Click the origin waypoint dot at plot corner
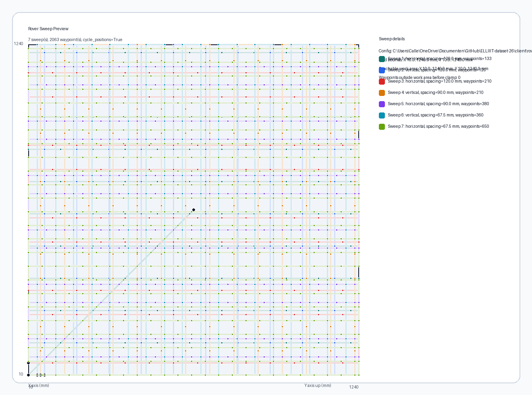532x395 pixels. 28,375
